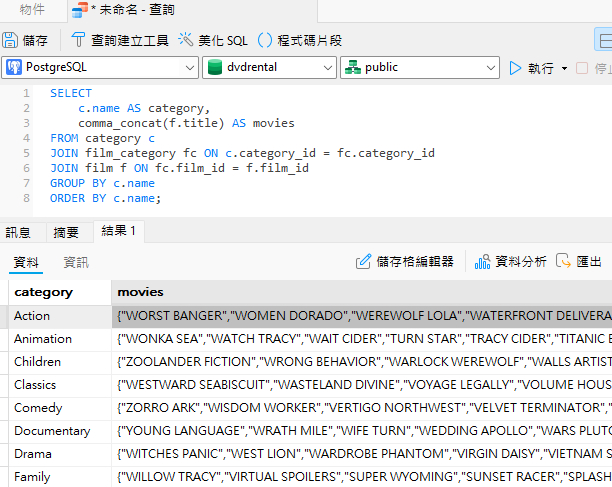Click the JOIN film f line
The image size is (612, 487).
[179, 168]
